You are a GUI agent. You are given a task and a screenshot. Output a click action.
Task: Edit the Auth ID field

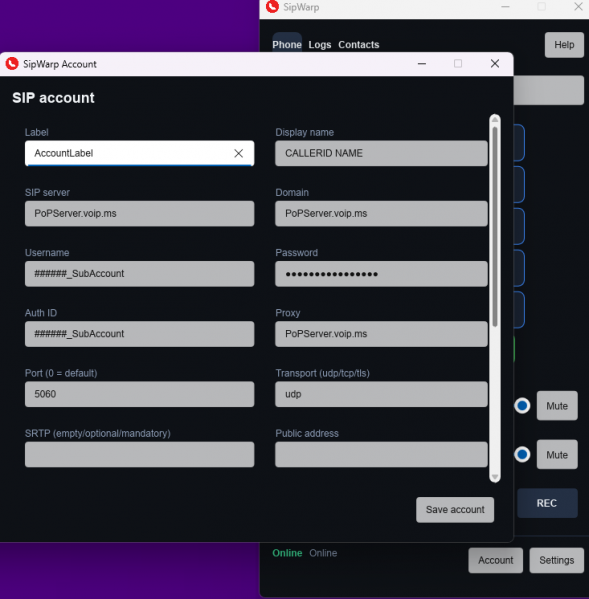pyautogui.click(x=139, y=334)
